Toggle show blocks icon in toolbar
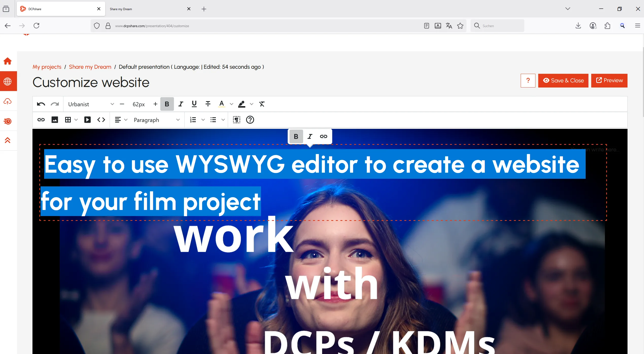 coord(236,120)
